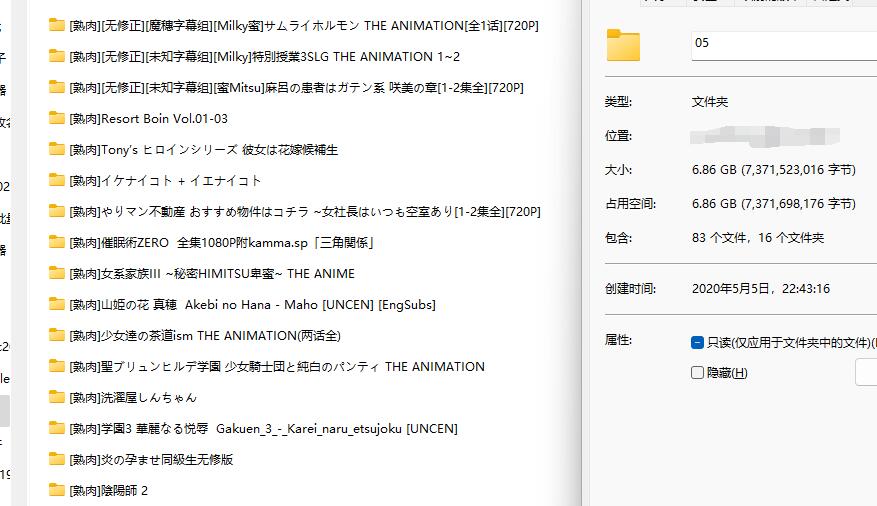877x506 pixels.
Task: Click the folder icon beside 催眠術ZERO
Action: [x=57, y=243]
